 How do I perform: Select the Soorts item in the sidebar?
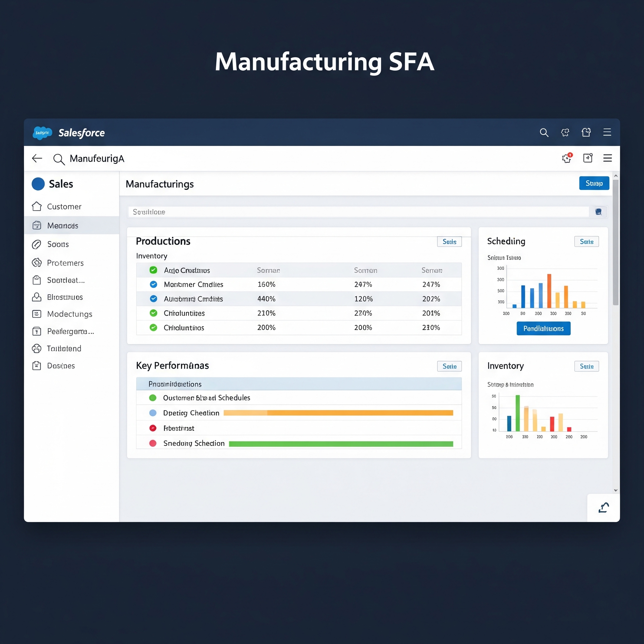click(58, 244)
